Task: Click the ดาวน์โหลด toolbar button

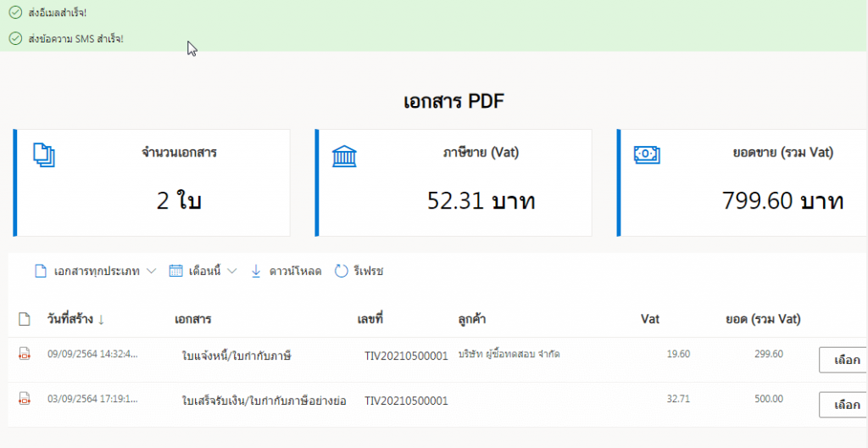Action: (287, 272)
